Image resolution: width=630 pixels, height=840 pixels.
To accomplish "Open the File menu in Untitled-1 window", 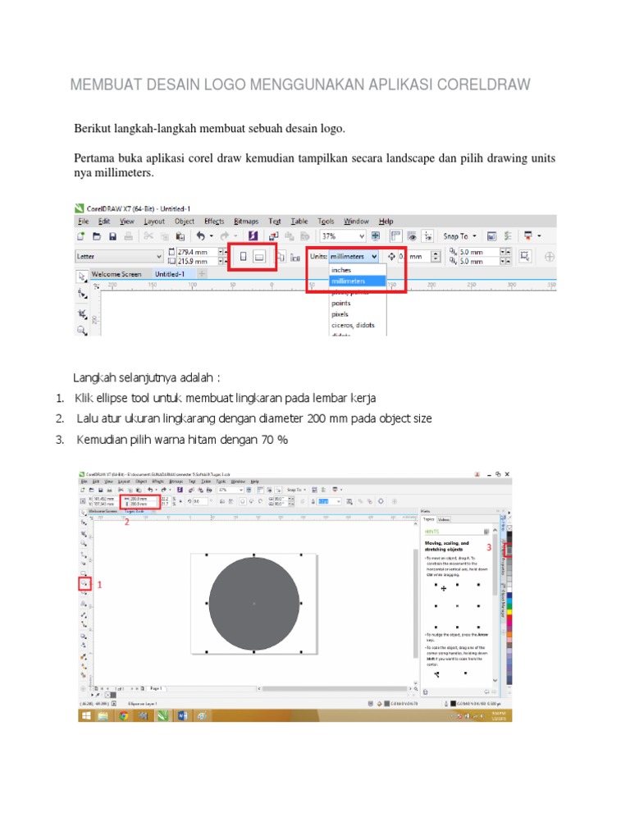I will tap(84, 221).
